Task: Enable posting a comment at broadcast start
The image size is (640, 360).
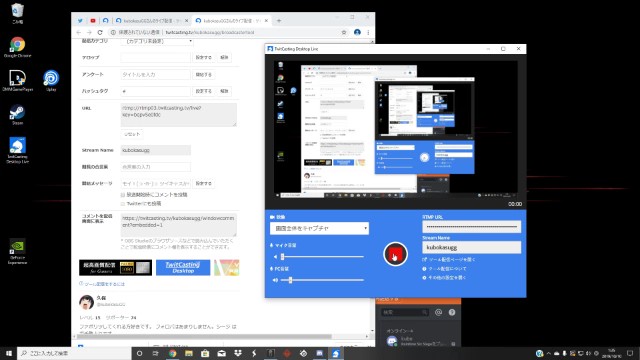Action: pyautogui.click(x=123, y=195)
